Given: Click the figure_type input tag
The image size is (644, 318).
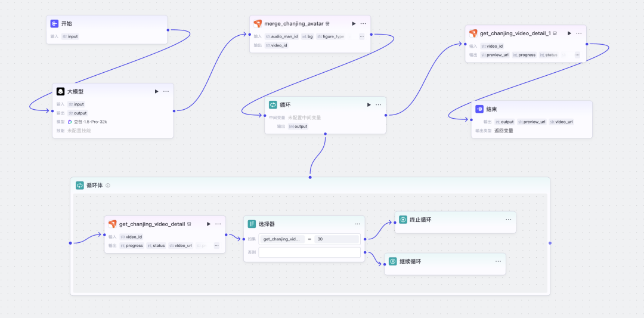Looking at the screenshot, I should point(330,36).
